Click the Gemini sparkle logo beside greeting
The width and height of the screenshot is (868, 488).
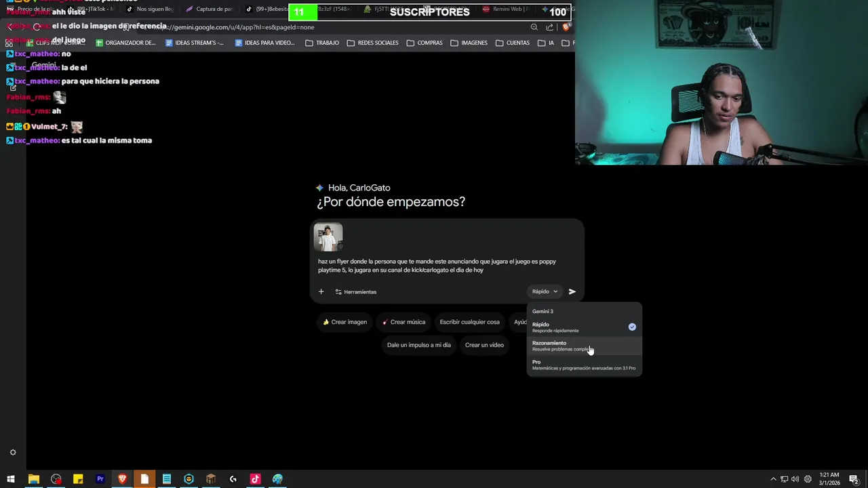[x=320, y=188]
